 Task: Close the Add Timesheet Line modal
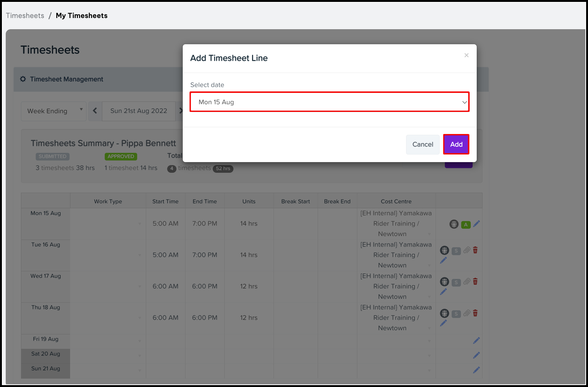tap(466, 55)
